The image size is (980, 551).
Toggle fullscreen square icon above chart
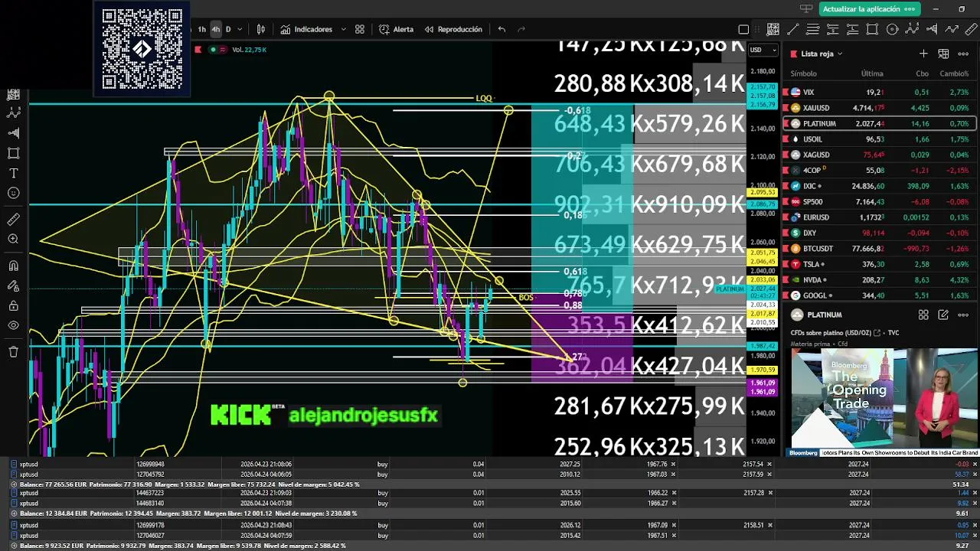[x=743, y=29]
